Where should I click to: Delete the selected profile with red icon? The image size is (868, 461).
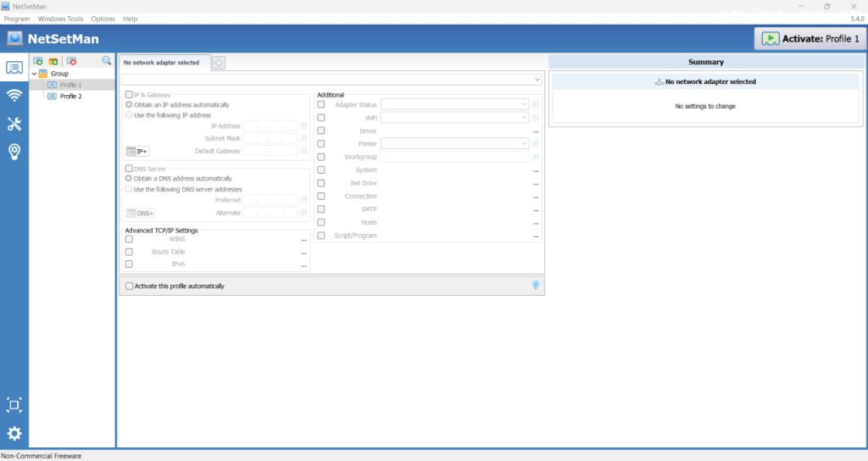pyautogui.click(x=71, y=61)
